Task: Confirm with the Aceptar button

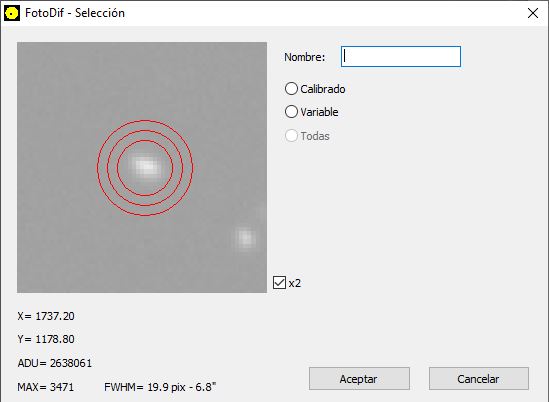Action: (x=359, y=379)
